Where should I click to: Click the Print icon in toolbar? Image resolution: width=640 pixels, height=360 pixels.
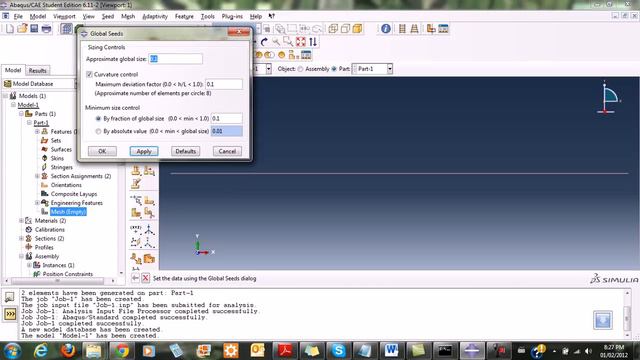[47, 29]
